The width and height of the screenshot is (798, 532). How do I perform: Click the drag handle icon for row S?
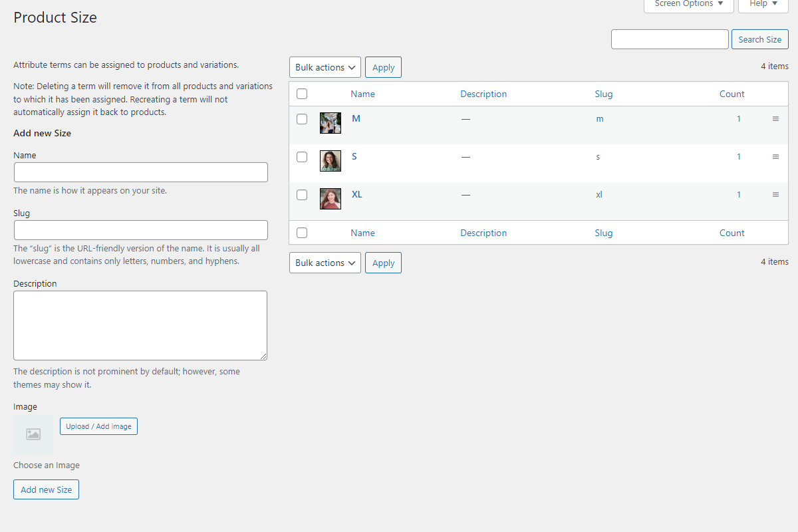[775, 157]
